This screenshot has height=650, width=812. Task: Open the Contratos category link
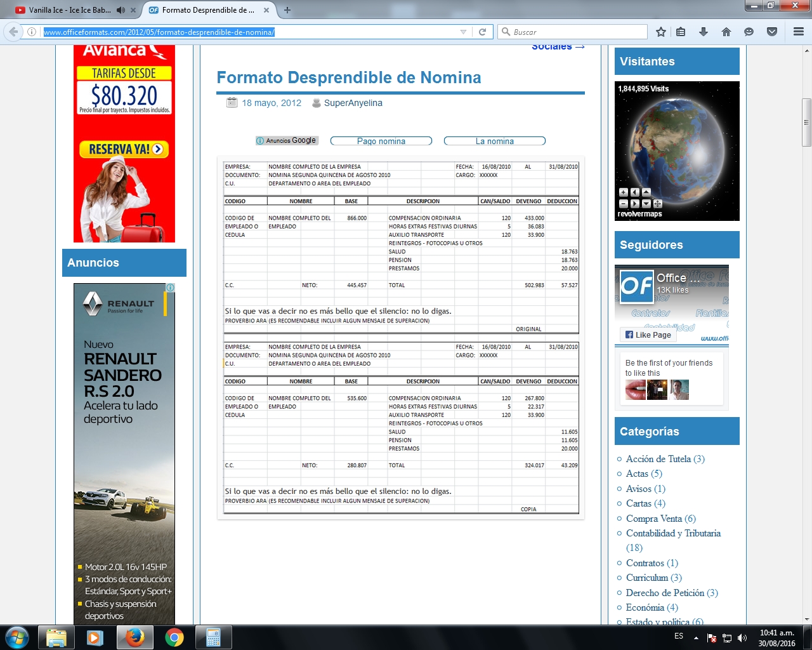pos(646,562)
